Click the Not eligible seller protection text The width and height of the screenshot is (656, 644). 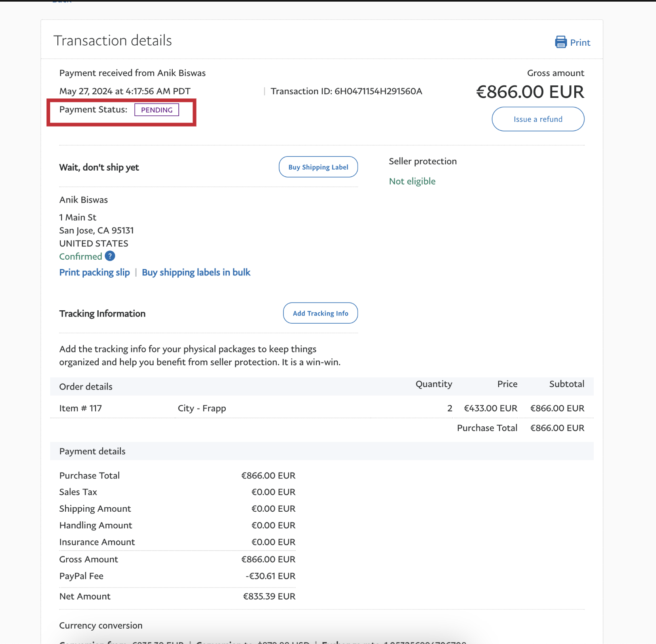point(412,181)
